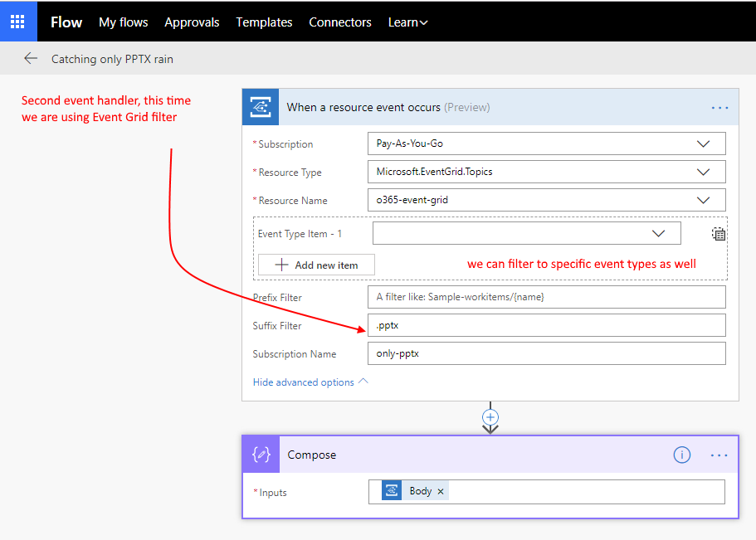The height and width of the screenshot is (540, 756).
Task: Open the Templates page
Action: (264, 22)
